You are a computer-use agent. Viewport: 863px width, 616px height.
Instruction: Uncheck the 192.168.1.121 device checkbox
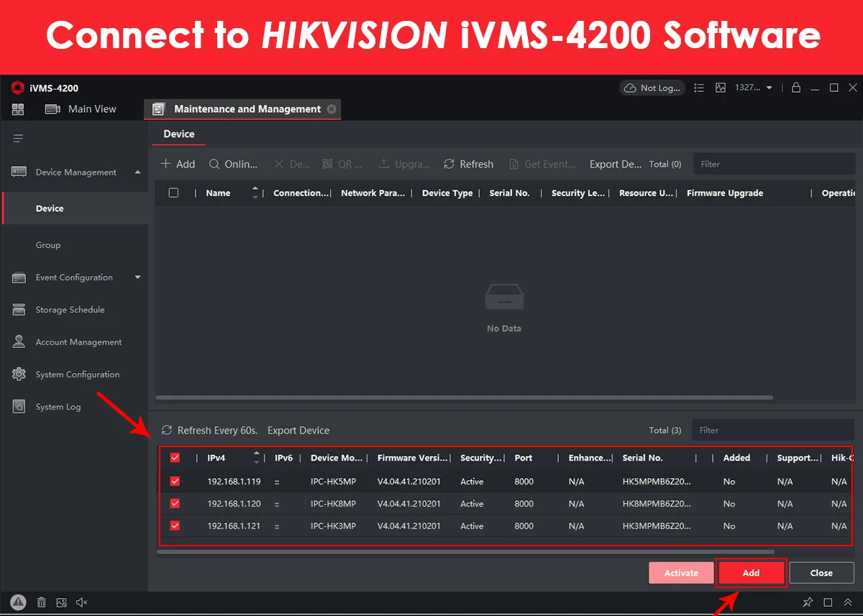point(175,525)
